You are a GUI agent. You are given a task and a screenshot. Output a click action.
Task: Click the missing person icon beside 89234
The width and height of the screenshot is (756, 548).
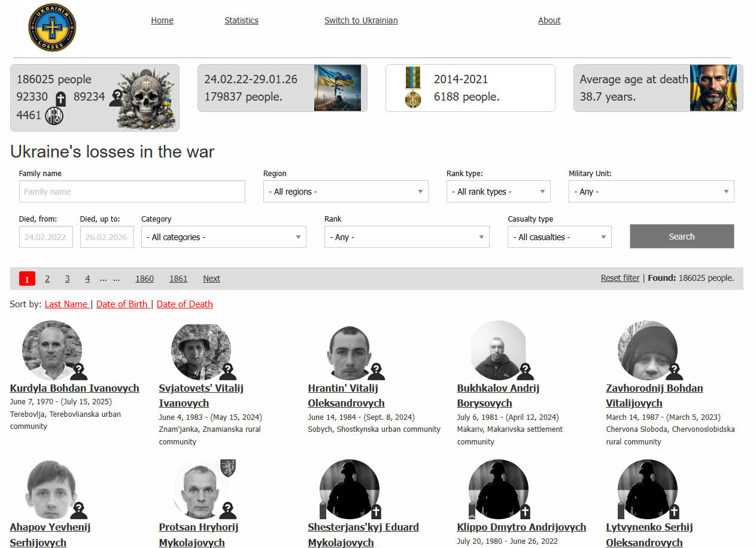click(117, 98)
